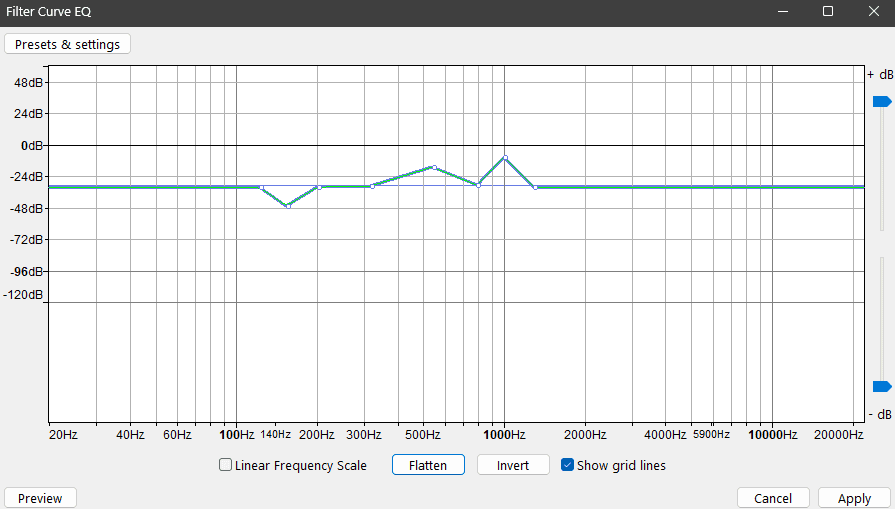Preview the EQ effect
Viewport: 895px width, 509px height.
[x=40, y=498]
